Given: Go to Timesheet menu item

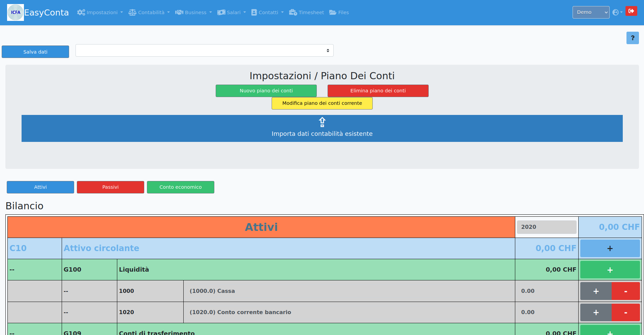Looking at the screenshot, I should (307, 12).
